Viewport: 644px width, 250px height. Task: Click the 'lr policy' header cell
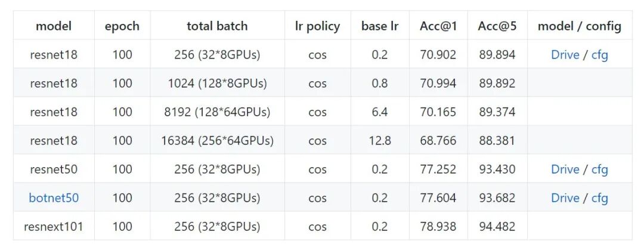[x=317, y=26]
